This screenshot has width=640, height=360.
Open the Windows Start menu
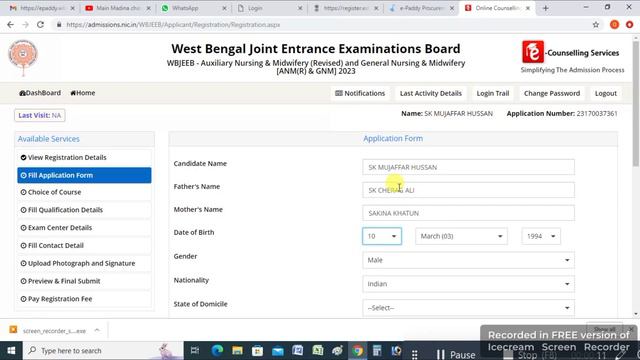point(11,351)
